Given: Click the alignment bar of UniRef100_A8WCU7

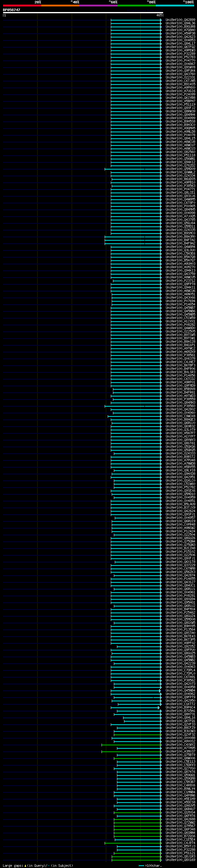Looking at the screenshot, I should 136,145.
